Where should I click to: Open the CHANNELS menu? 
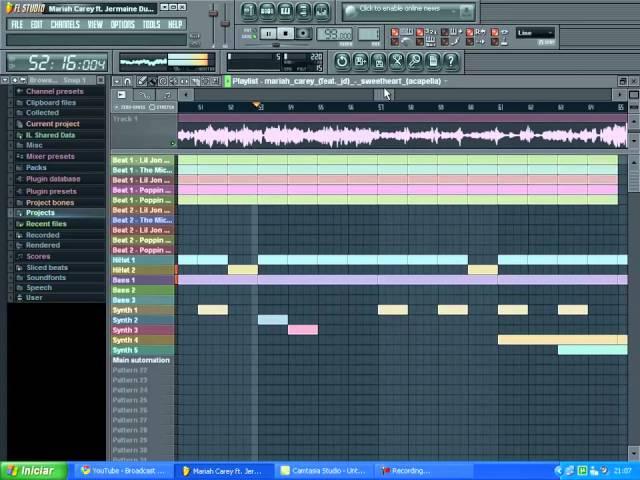click(x=64, y=24)
